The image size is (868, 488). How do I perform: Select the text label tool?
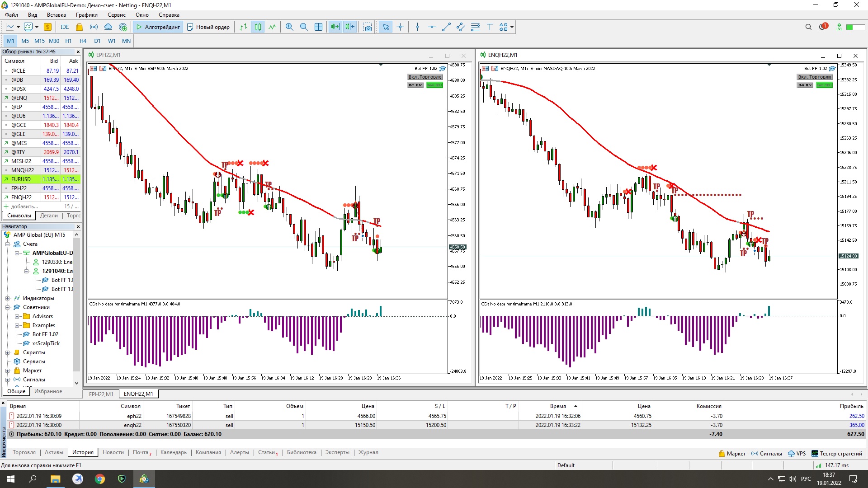[490, 27]
